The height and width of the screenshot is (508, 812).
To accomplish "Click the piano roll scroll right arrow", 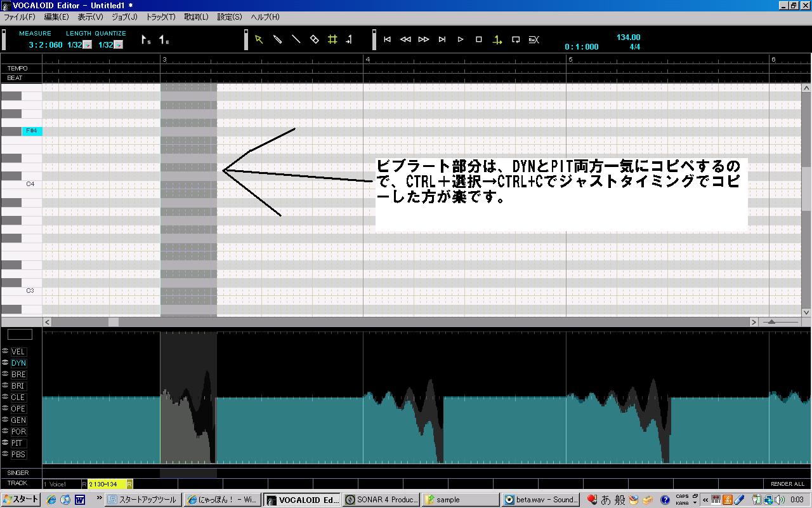I will click(754, 322).
